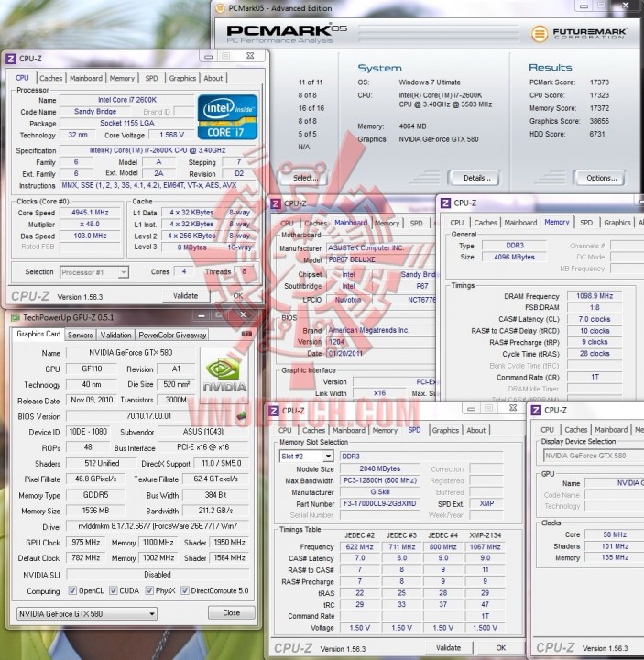Screen dimensions: 644x660
Task: Click the Intel Core i7 logo badge
Action: point(227,117)
